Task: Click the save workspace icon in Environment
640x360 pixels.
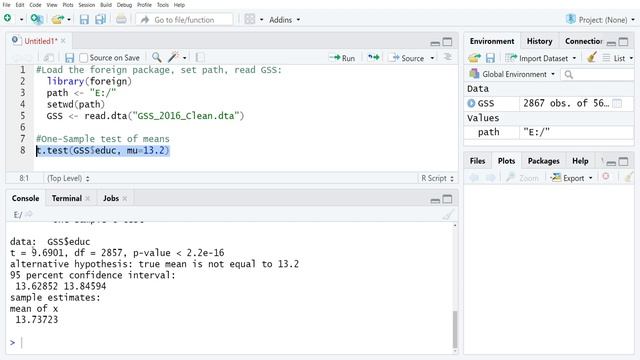Action: 490,58
